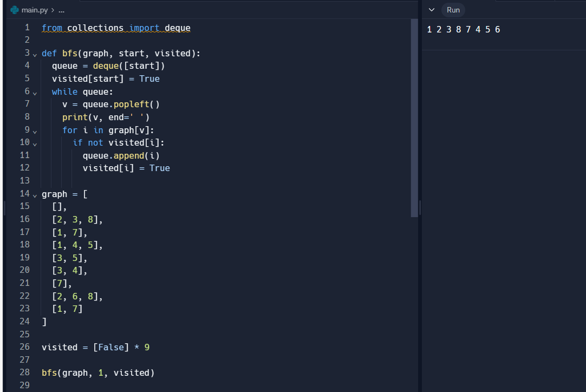Click the ellipsis breadcrumb after main.py

pos(62,10)
